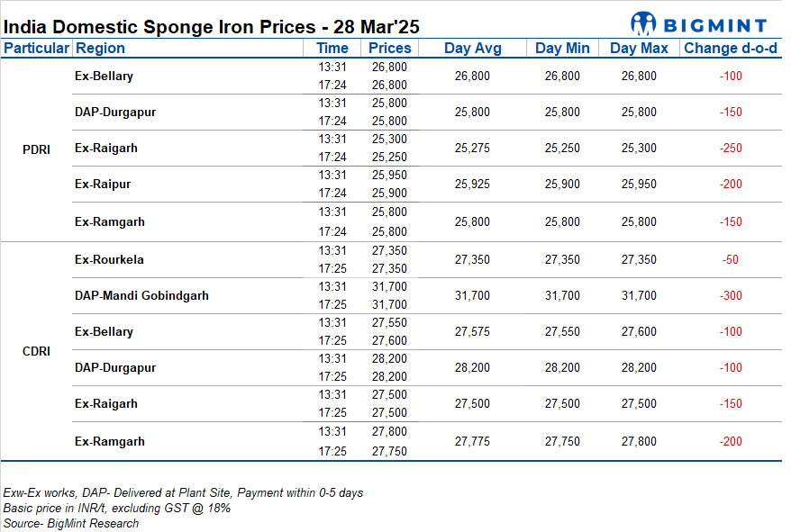Select the -300 change value
The height and width of the screenshot is (532, 791).
[731, 295]
